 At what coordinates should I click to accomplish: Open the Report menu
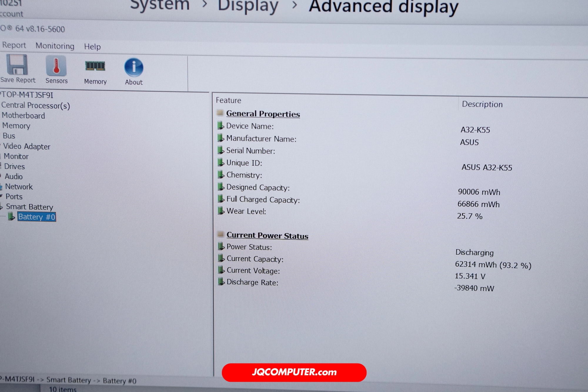click(14, 45)
